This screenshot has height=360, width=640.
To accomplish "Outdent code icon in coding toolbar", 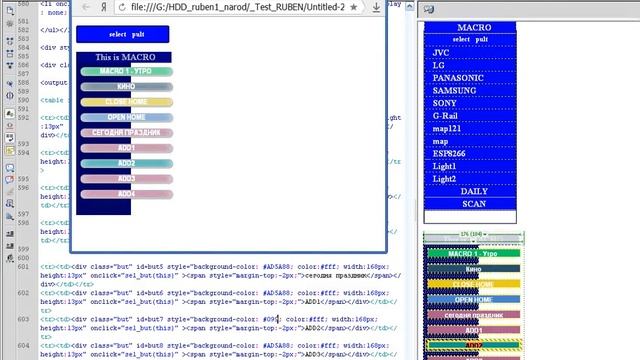I will 10,246.
